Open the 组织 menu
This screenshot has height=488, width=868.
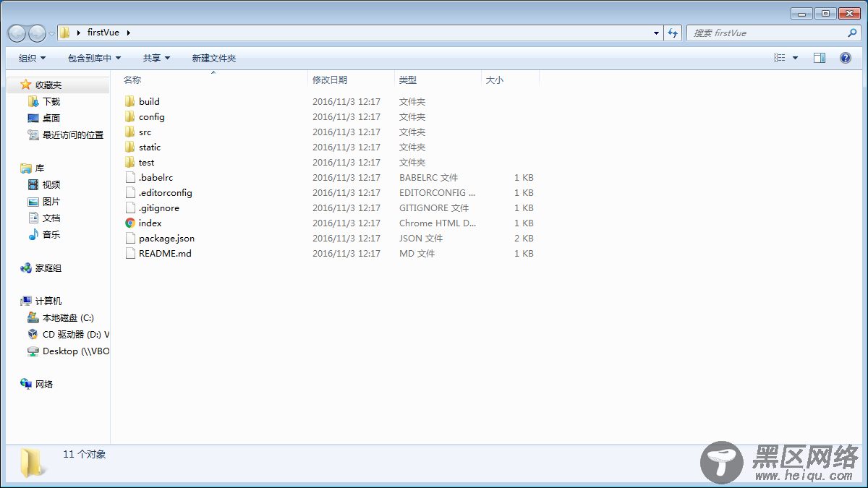[32, 58]
